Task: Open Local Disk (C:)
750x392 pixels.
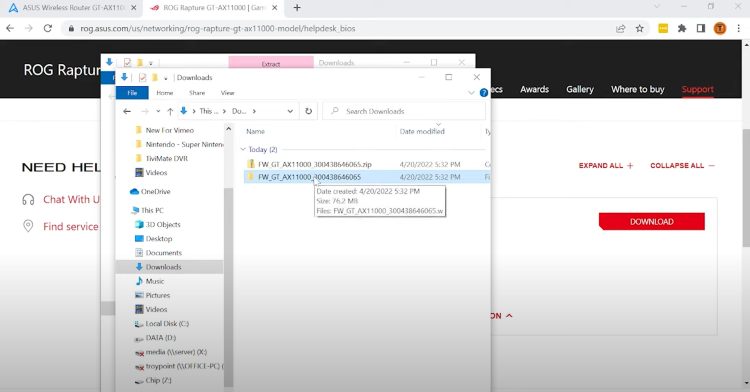Action: [167, 324]
